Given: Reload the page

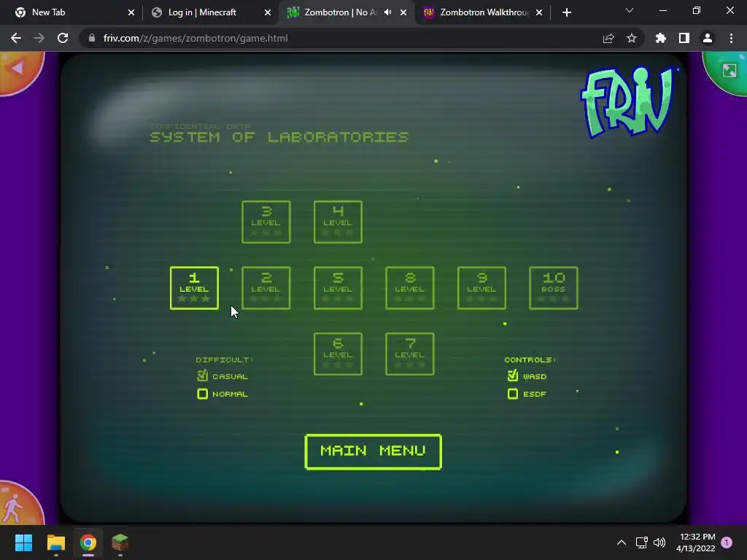Looking at the screenshot, I should (63, 38).
